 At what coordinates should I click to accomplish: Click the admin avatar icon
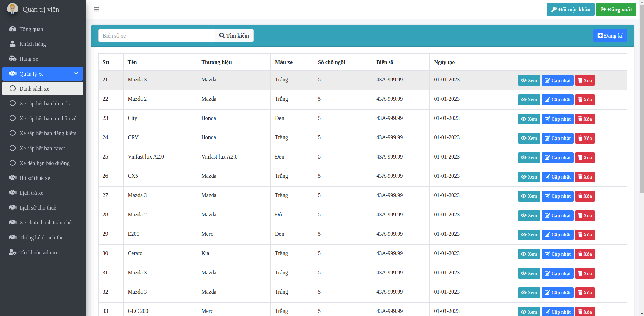(x=12, y=9)
